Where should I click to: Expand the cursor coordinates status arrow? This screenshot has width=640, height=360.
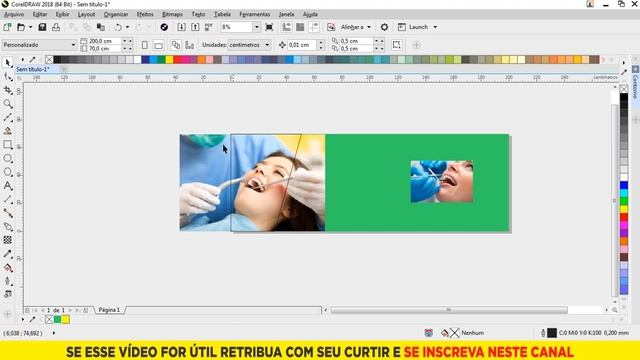54,333
